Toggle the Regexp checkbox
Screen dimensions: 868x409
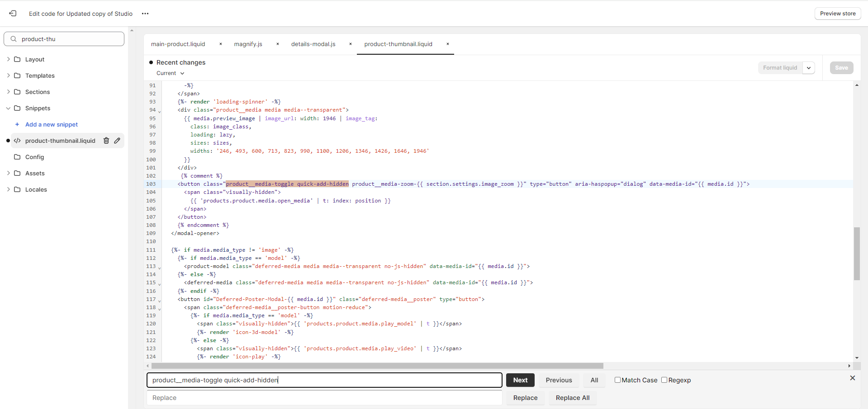point(664,380)
